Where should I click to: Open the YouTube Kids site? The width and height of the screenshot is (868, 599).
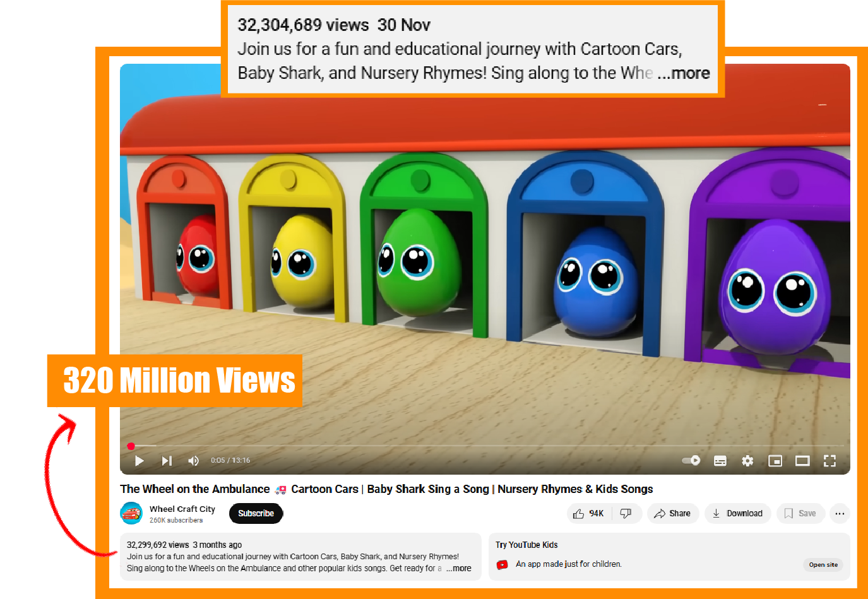823,565
